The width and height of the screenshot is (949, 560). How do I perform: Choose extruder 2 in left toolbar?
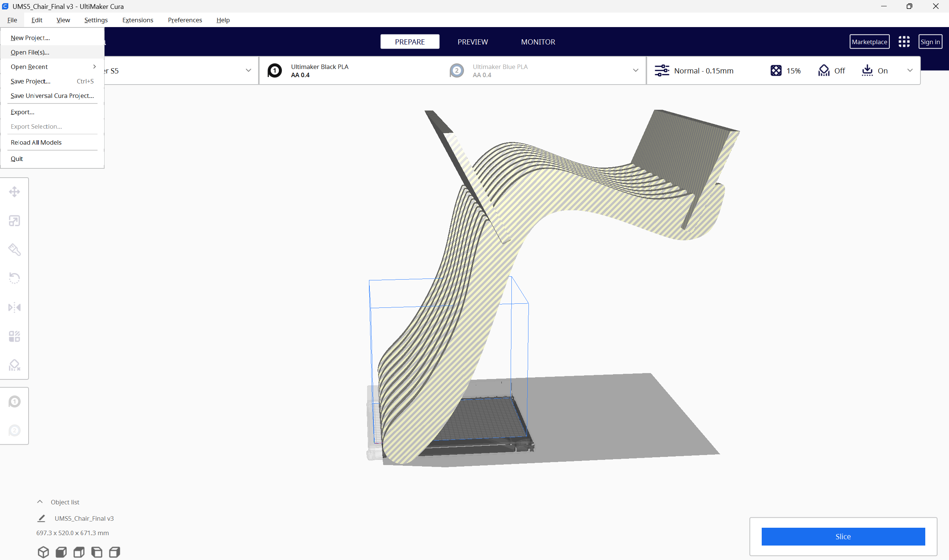point(14,430)
